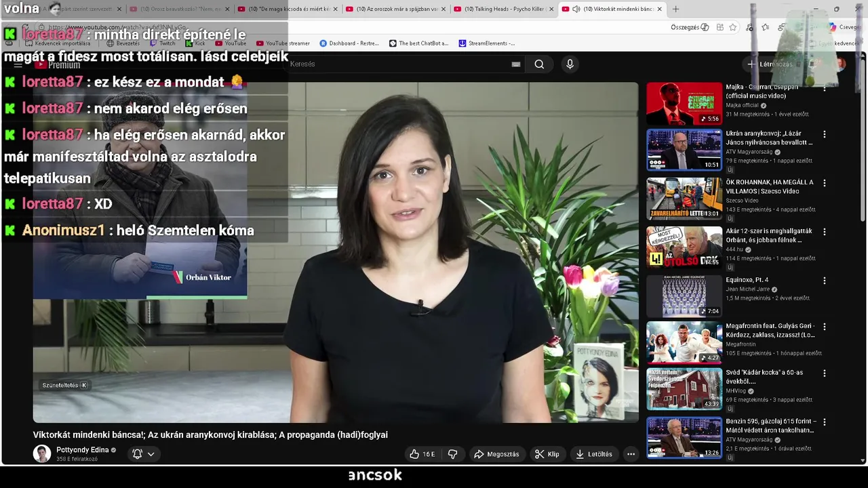Viewport: 868px width, 488px height.
Task: Open the Ukrán aranykonvoj ATV thumbnail
Action: click(x=684, y=150)
